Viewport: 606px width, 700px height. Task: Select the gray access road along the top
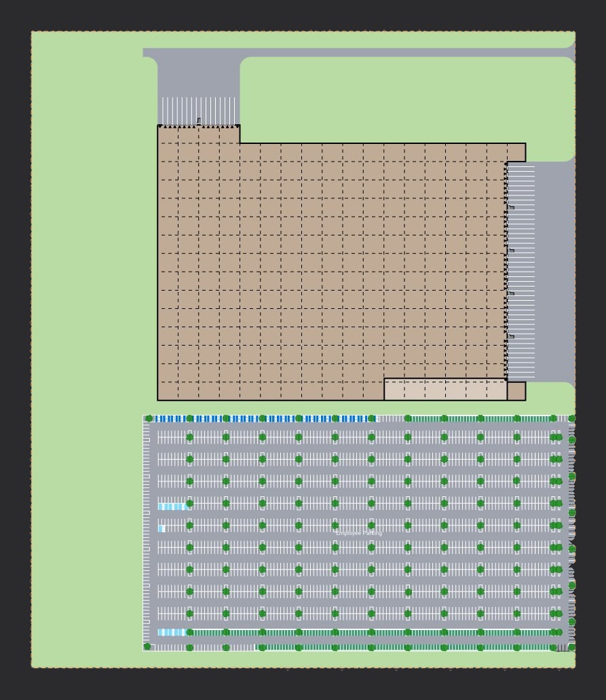tap(359, 53)
